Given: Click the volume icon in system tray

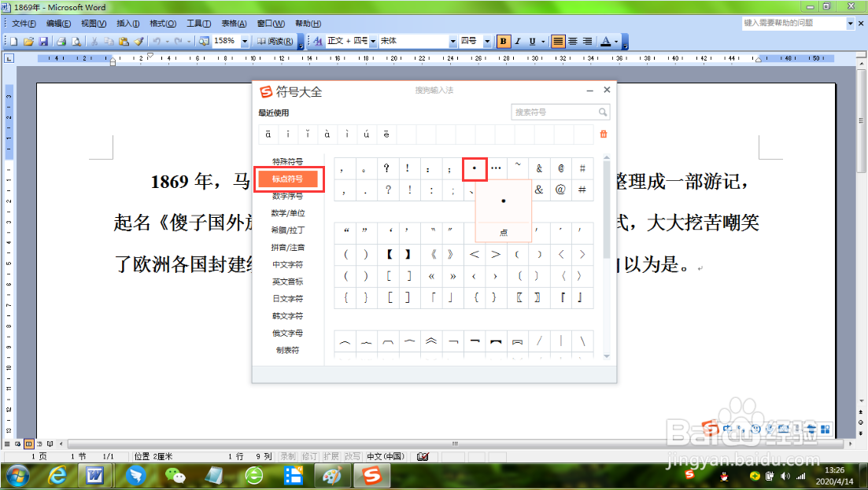Looking at the screenshot, I should click(x=785, y=476).
